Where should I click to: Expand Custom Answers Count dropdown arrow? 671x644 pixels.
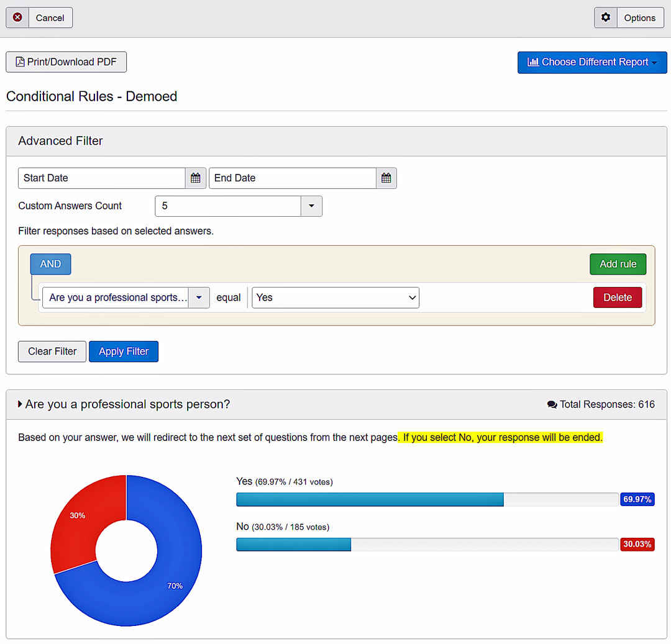click(x=311, y=206)
